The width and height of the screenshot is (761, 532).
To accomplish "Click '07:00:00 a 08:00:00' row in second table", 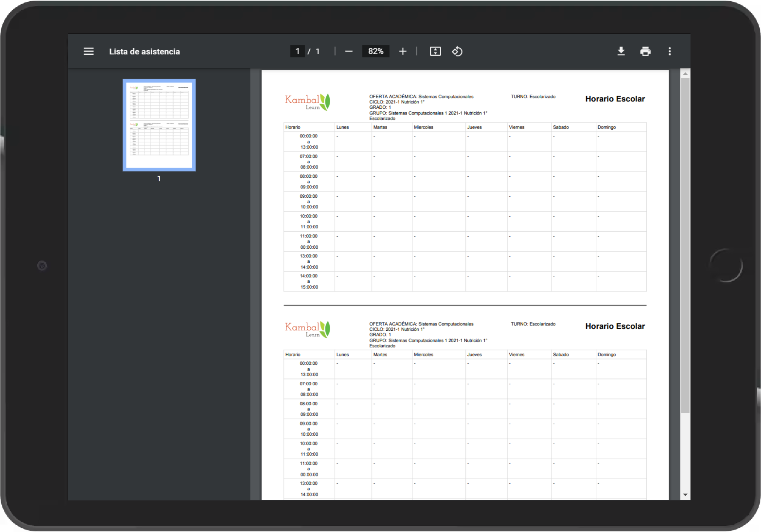I will pyautogui.click(x=465, y=389).
